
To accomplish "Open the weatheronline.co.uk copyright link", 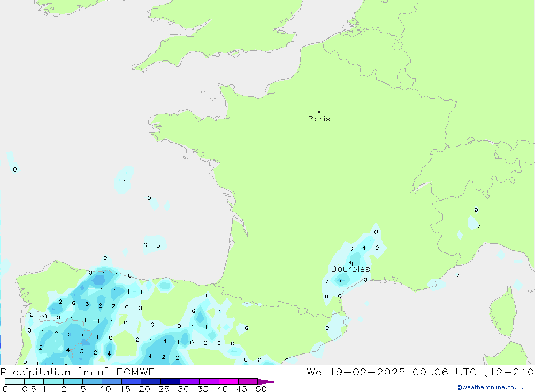I will 490,387.
